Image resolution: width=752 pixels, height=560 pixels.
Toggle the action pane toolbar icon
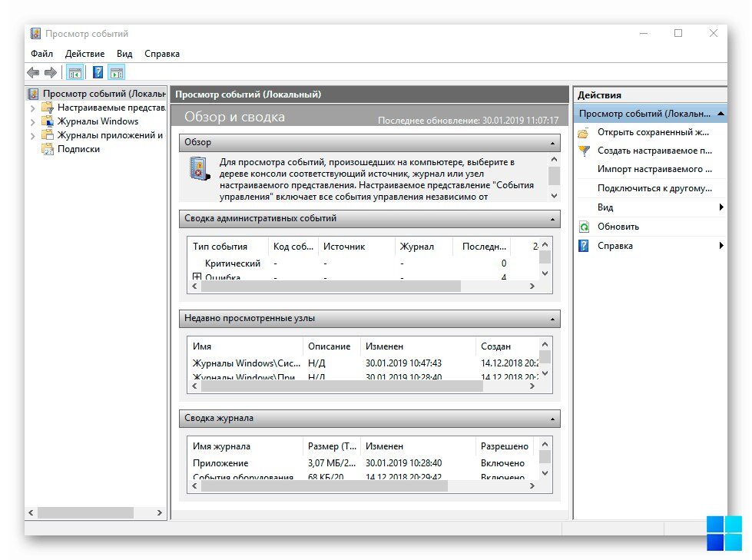click(117, 73)
